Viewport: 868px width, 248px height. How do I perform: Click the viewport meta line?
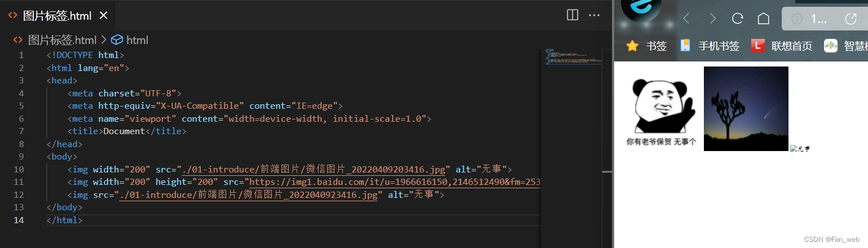click(249, 119)
